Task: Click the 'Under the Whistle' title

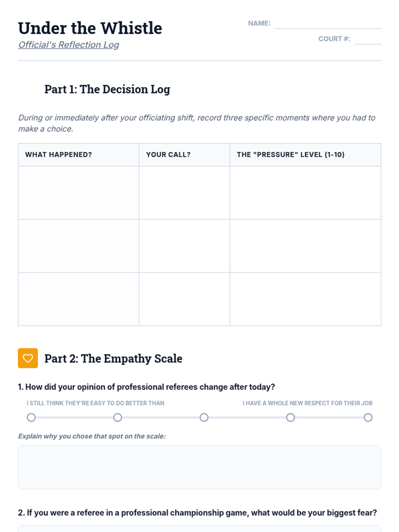Action: pos(90,28)
